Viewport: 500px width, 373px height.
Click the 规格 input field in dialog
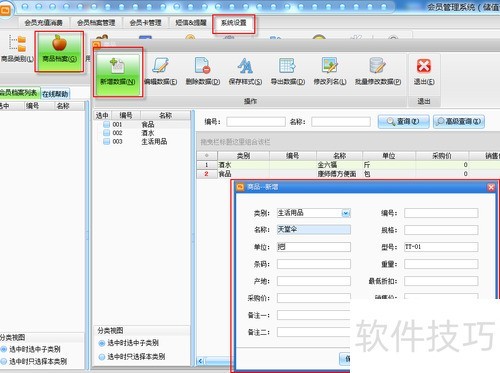(x=441, y=230)
